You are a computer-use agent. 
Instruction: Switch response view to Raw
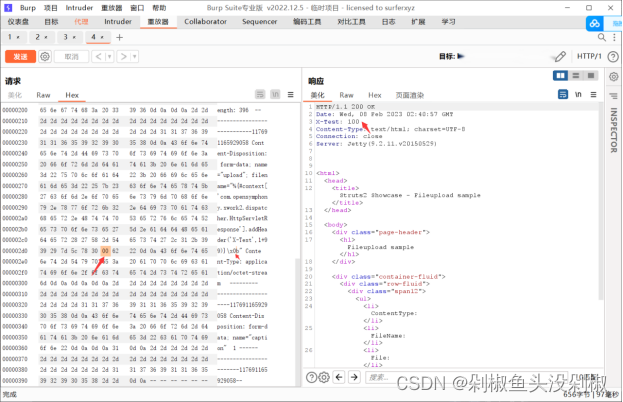click(x=346, y=95)
